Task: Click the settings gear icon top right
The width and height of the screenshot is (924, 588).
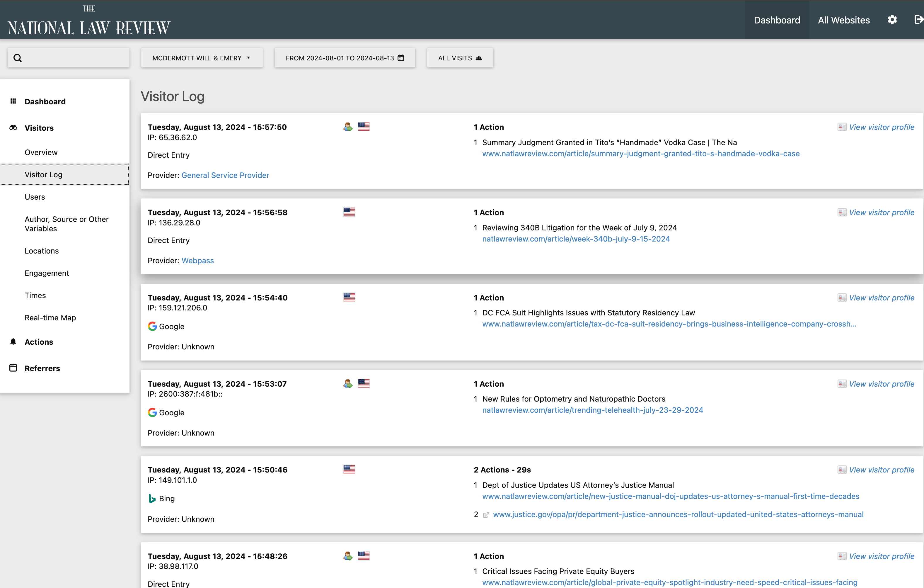Action: tap(892, 20)
